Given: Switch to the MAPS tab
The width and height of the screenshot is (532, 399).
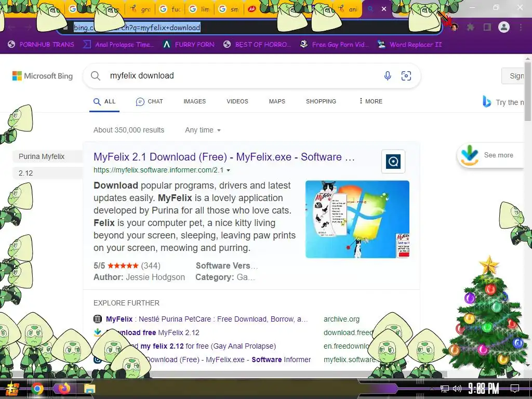Looking at the screenshot, I should (x=277, y=101).
